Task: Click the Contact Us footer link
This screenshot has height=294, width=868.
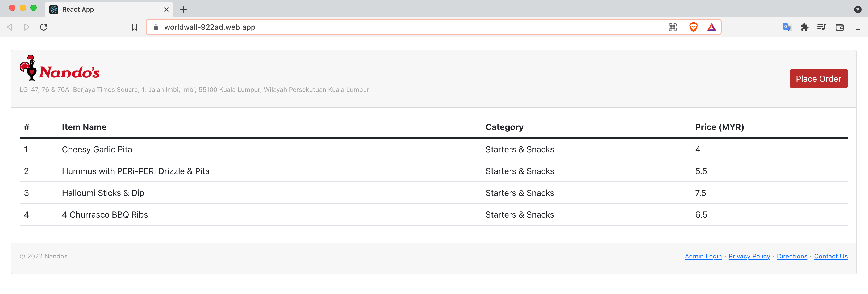Action: click(x=831, y=256)
